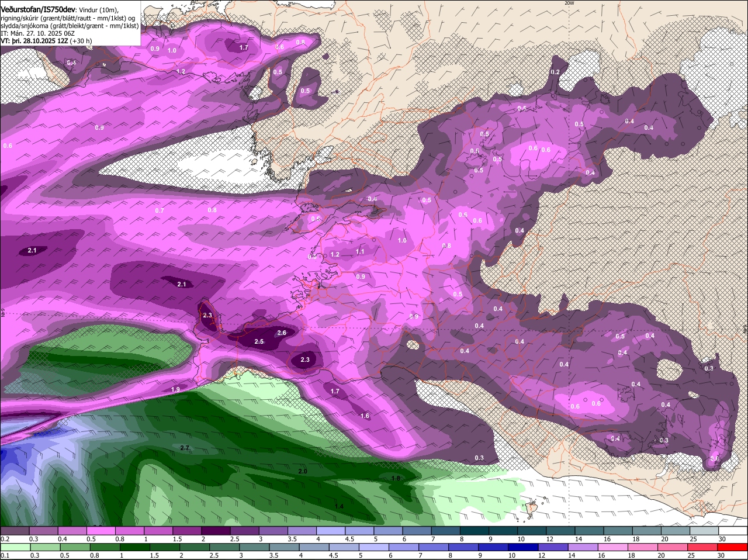Click the '30' label in the bottom legend row
The width and height of the screenshot is (748, 560).
pyautogui.click(x=721, y=555)
